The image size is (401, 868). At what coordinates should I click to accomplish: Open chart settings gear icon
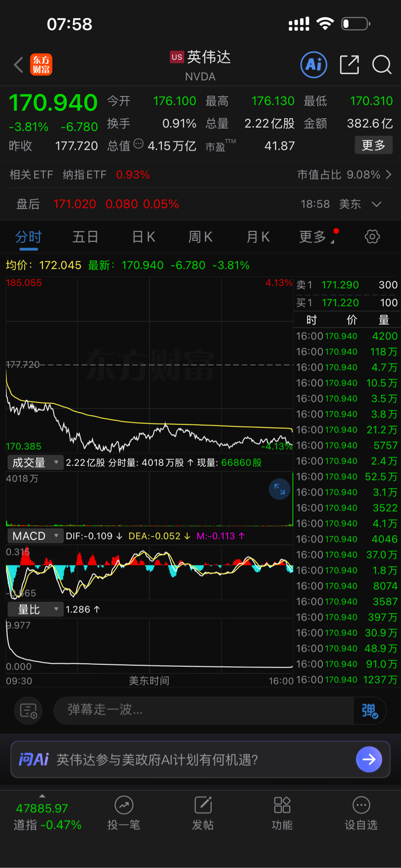click(372, 237)
